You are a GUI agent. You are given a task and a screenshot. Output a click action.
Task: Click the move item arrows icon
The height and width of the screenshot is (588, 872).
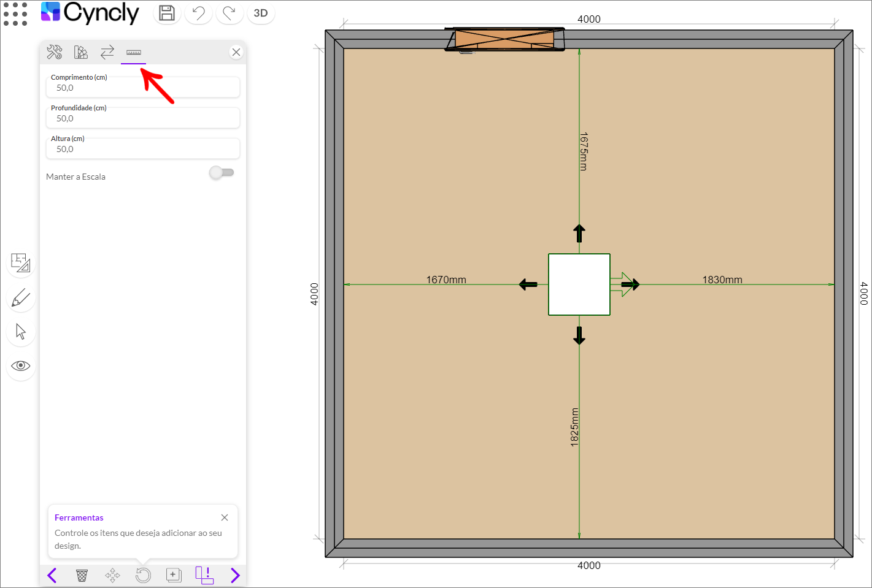112,575
